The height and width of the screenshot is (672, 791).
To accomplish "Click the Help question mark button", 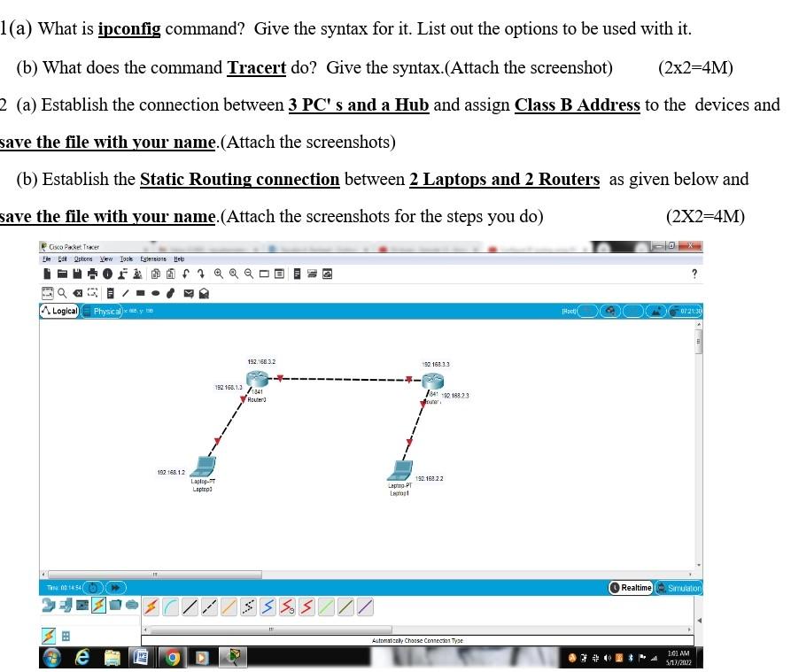I will point(694,273).
